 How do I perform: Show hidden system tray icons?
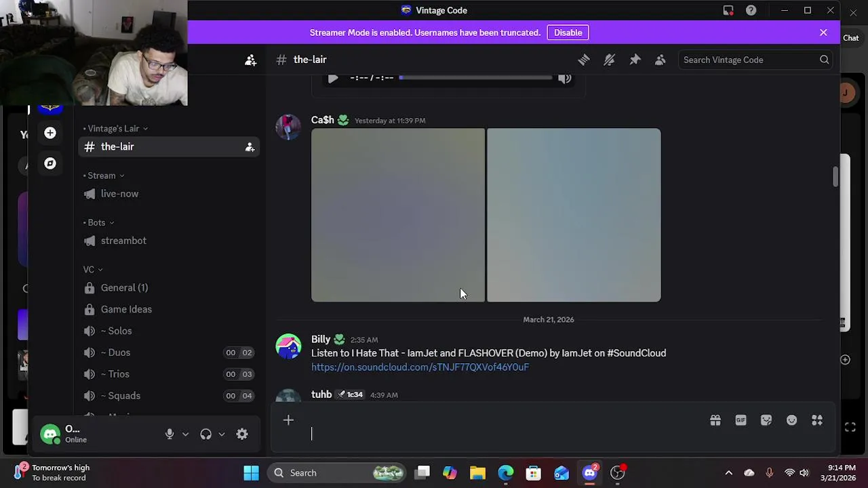point(728,473)
